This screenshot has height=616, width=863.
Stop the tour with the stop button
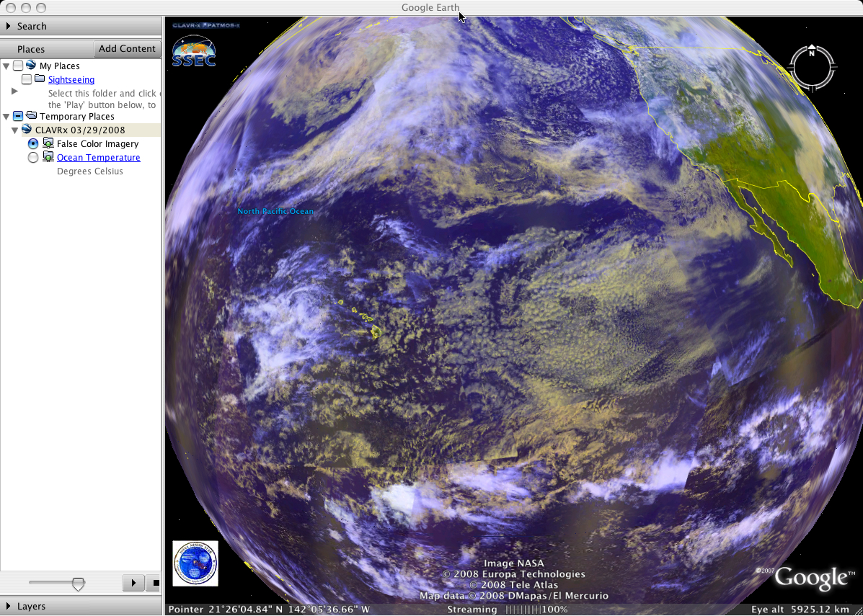point(154,582)
